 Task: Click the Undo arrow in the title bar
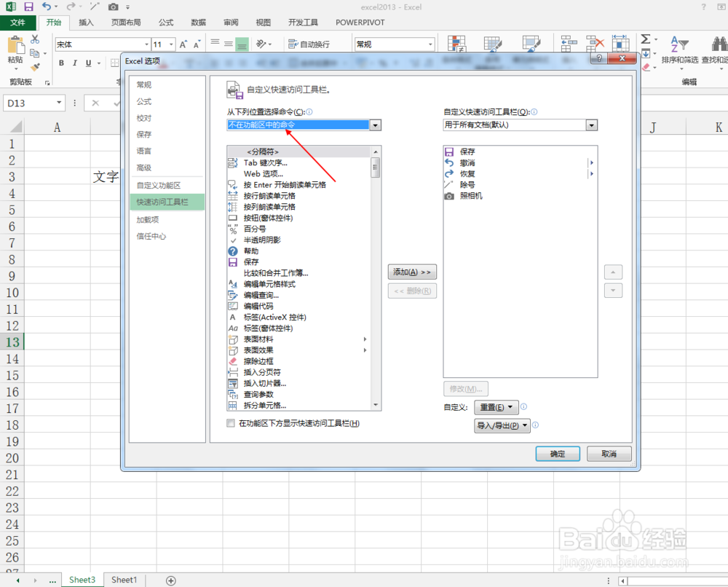(47, 7)
